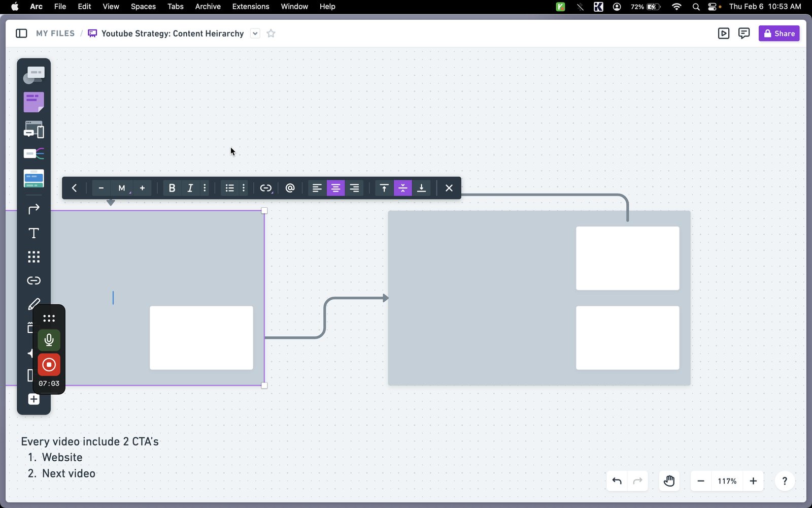This screenshot has height=508, width=812.
Task: Insert a mention with the @ icon
Action: tap(290, 188)
